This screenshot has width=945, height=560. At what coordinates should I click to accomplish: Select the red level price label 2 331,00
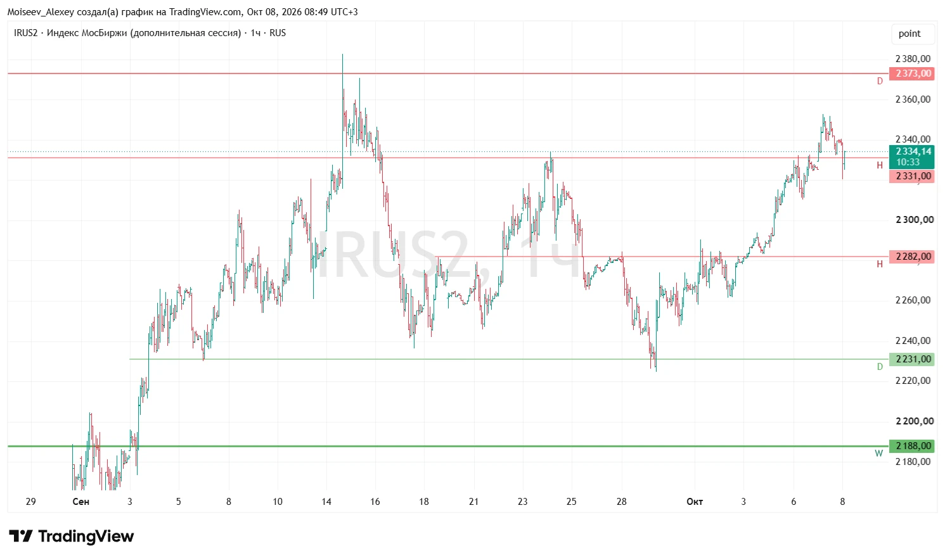tap(912, 176)
